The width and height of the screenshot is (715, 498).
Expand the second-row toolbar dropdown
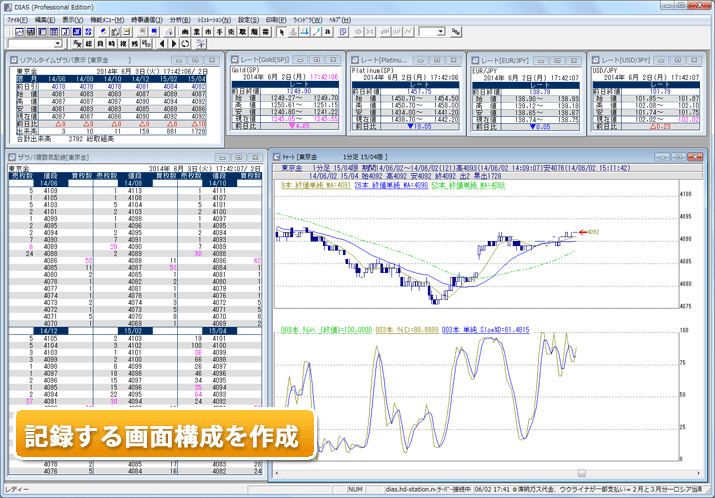tap(57, 44)
